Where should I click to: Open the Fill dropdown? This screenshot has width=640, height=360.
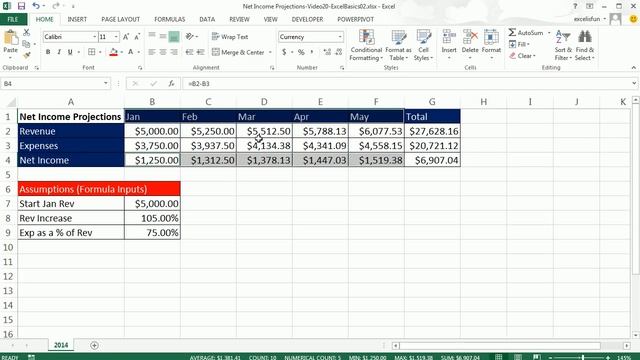coord(519,44)
